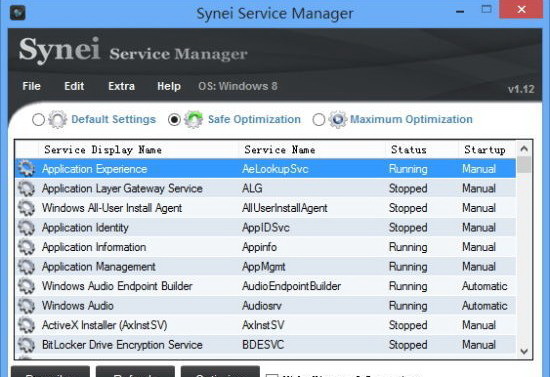Click the green gear icon of Safe Optimization
Screen dimensions: 550x377
click(x=194, y=119)
